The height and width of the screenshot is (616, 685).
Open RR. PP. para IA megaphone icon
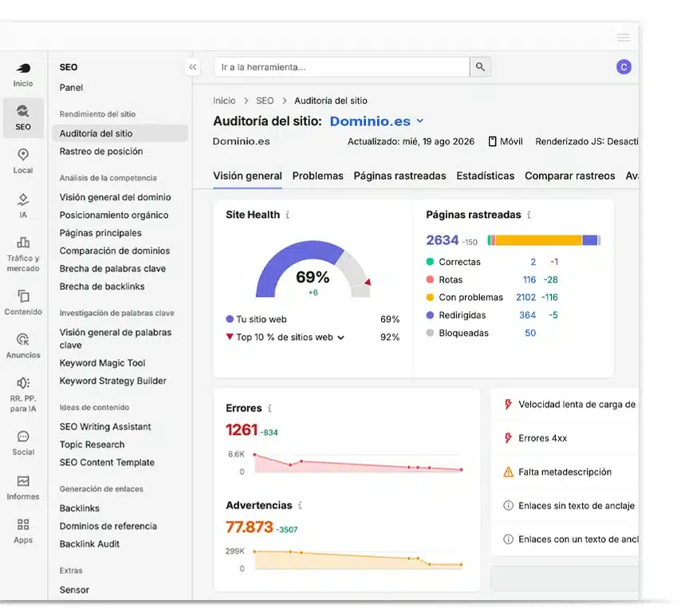click(22, 383)
